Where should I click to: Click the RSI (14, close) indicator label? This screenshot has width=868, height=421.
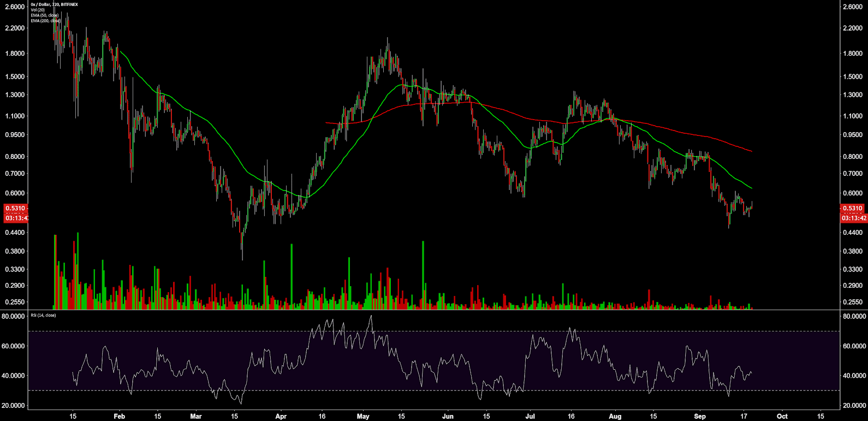point(43,315)
